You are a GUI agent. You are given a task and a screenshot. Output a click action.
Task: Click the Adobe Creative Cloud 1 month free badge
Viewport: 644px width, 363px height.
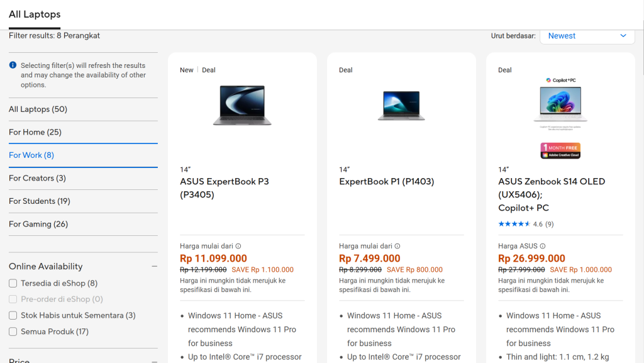[560, 150]
